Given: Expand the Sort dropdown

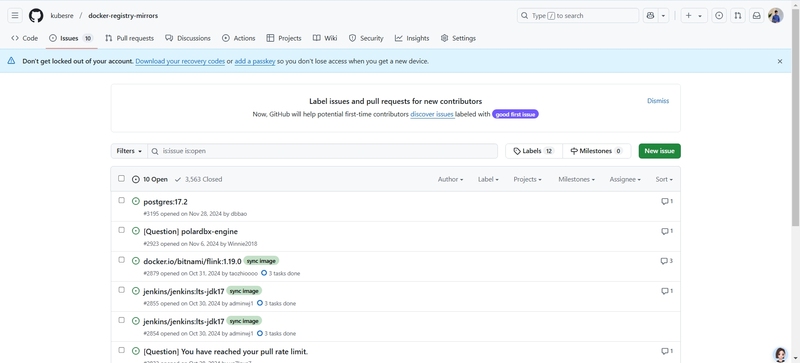Looking at the screenshot, I should [x=664, y=180].
